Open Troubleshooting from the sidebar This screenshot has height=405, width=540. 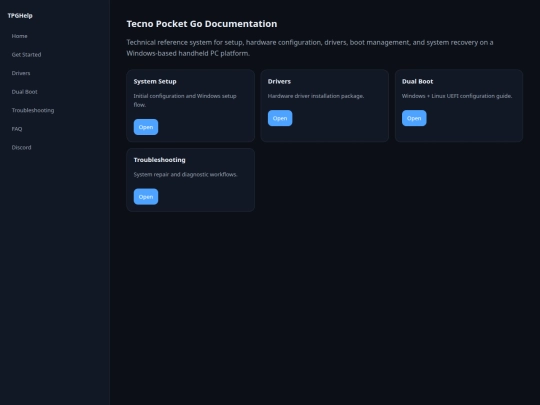[x=33, y=110]
